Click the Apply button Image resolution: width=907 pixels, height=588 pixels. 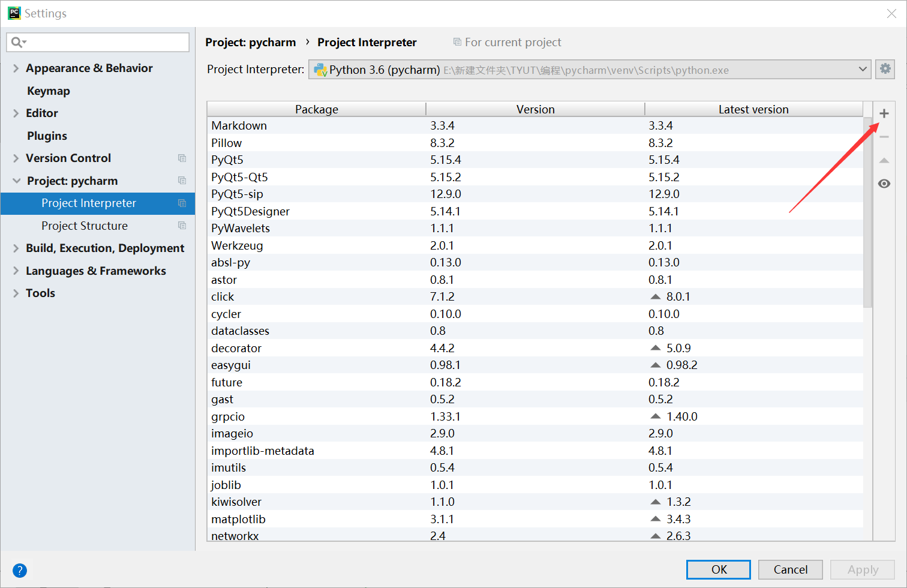coord(863,569)
